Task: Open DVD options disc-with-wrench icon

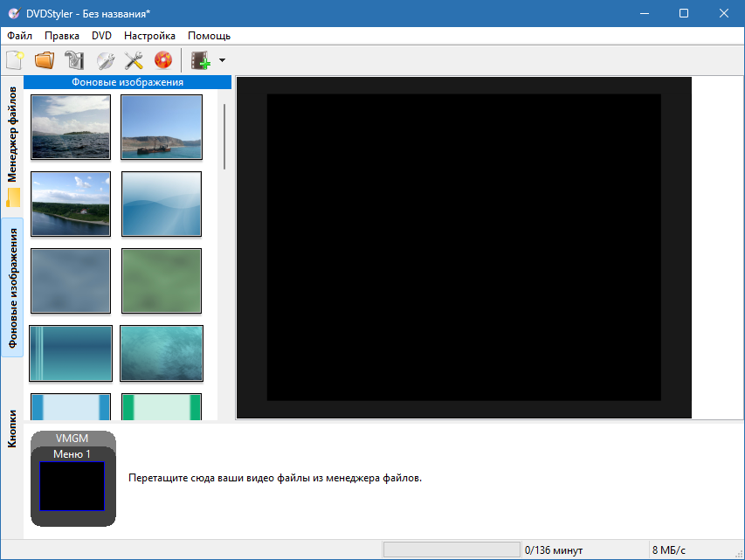Action: point(105,60)
